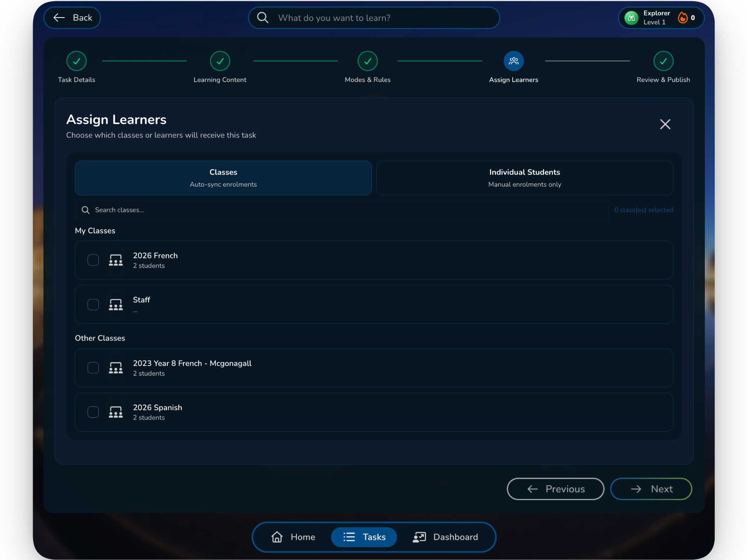This screenshot has height=560, width=747.
Task: Open the Tasks section in bottom navigation
Action: pos(364,537)
